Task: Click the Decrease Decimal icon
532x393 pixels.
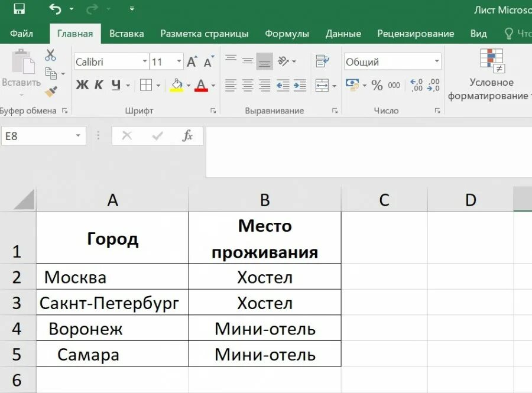Action: tap(433, 85)
